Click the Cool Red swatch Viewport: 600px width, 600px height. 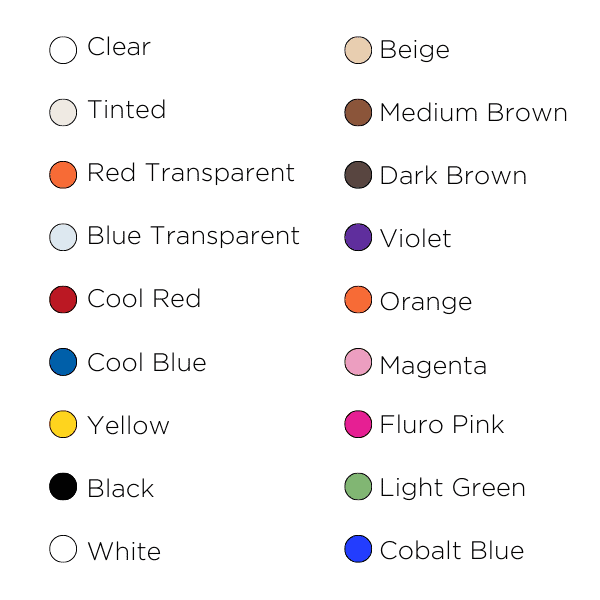pyautogui.click(x=63, y=299)
